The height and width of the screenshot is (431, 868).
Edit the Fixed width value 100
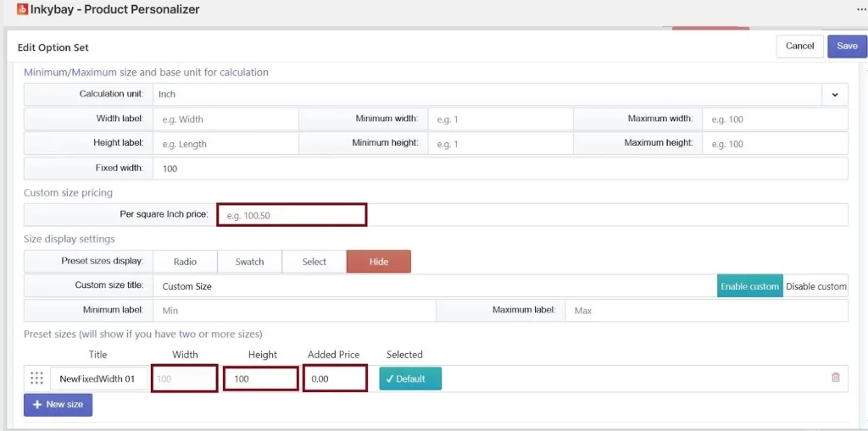pyautogui.click(x=500, y=169)
